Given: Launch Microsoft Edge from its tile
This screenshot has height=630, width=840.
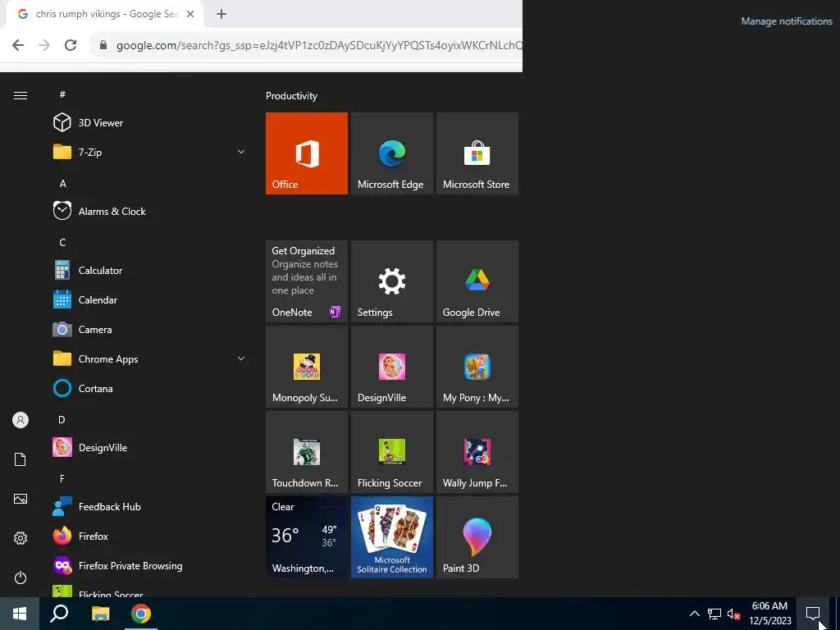Looking at the screenshot, I should tap(391, 153).
